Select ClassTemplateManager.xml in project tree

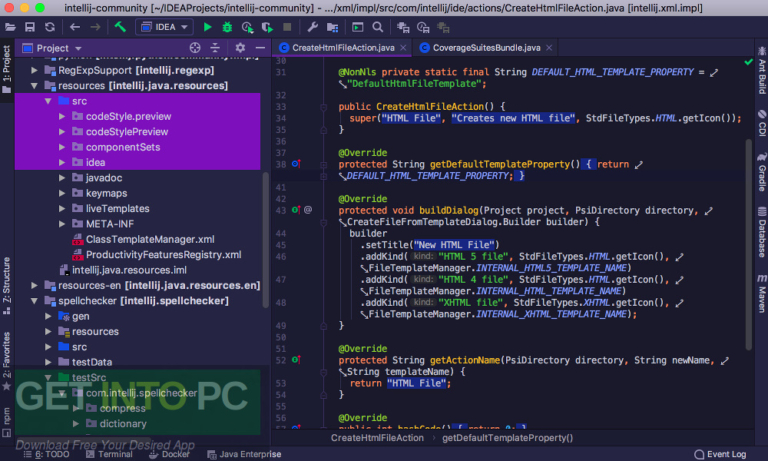pos(144,239)
